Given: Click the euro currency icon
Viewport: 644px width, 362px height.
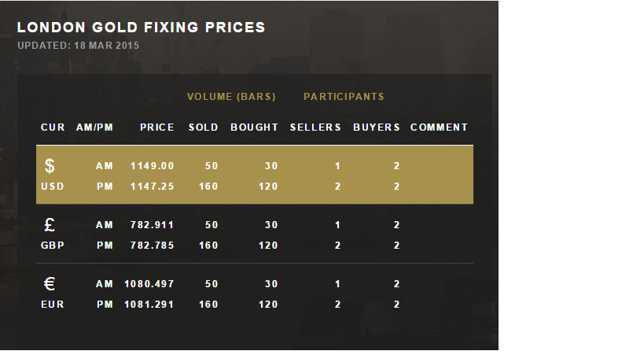Looking at the screenshot, I should [50, 284].
